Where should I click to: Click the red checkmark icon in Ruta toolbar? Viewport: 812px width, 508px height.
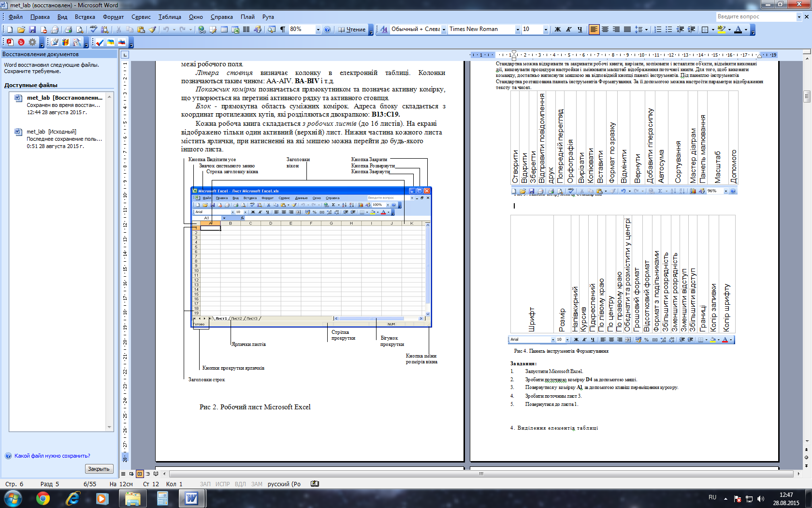coord(100,43)
